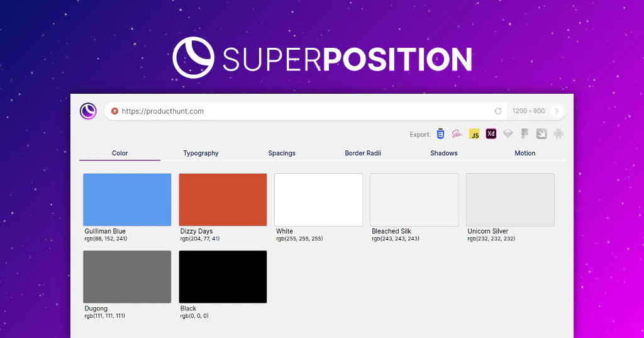The height and width of the screenshot is (338, 644).
Task: Click the Unicorn Silver color name
Action: tap(488, 231)
